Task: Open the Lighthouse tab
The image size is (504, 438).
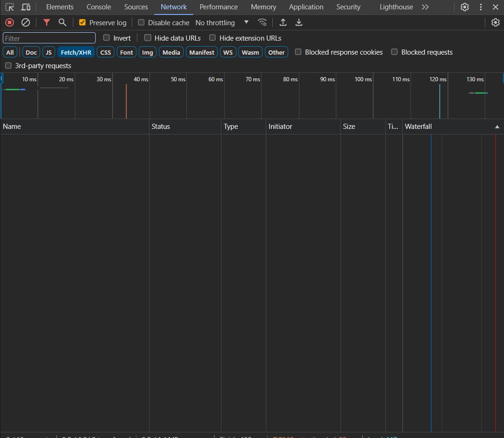Action: tap(396, 7)
